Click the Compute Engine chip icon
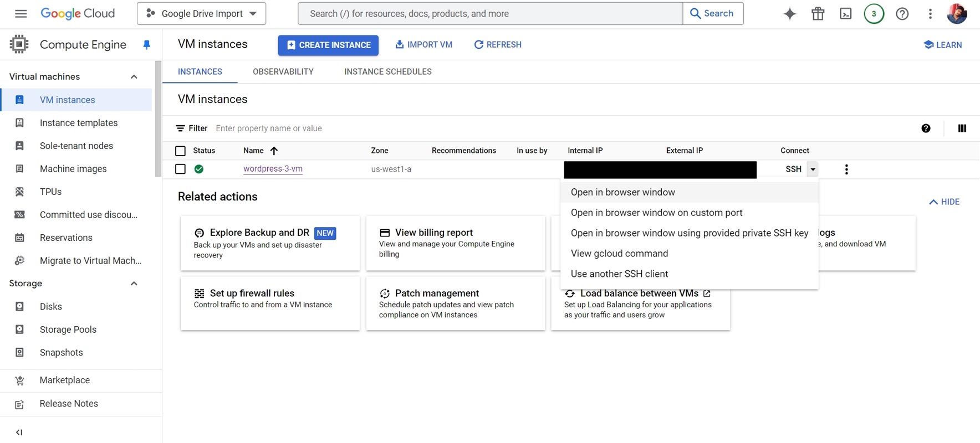Viewport: 980px width, 443px height. coord(19,44)
